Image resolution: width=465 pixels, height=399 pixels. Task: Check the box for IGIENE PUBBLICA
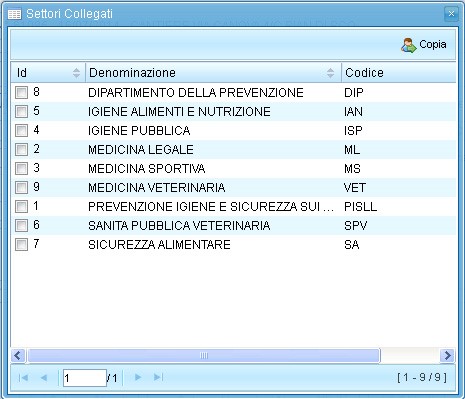[x=21, y=130]
